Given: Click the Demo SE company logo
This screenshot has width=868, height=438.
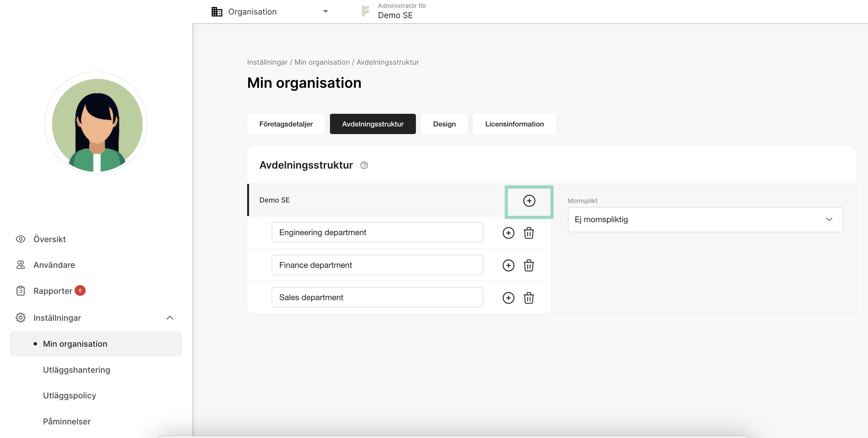Looking at the screenshot, I should (365, 11).
